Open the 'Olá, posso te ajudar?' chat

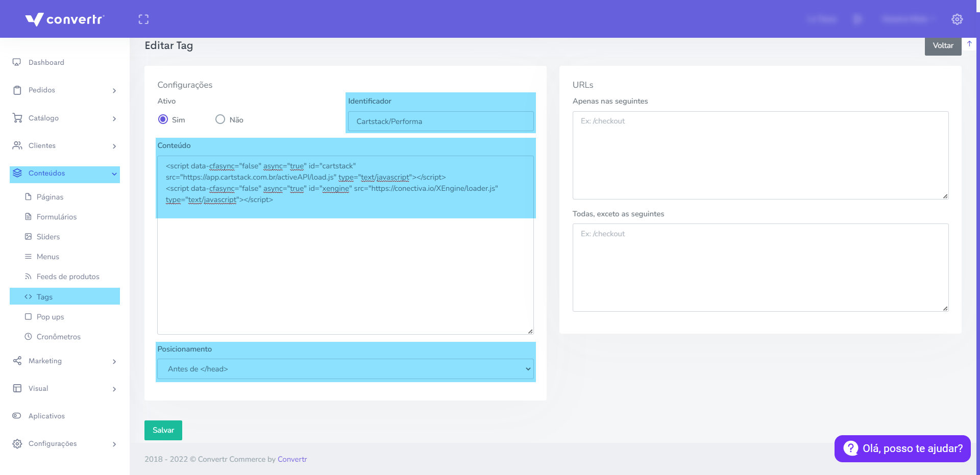902,448
